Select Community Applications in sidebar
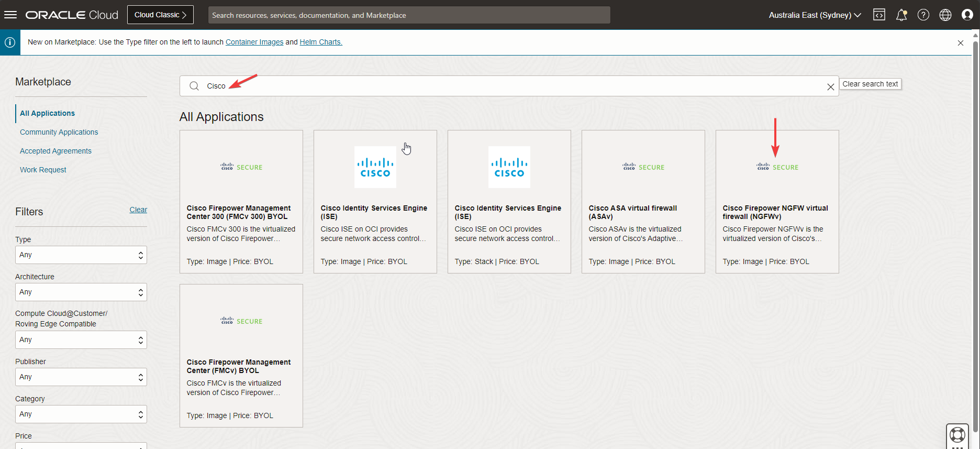980x449 pixels. point(59,132)
